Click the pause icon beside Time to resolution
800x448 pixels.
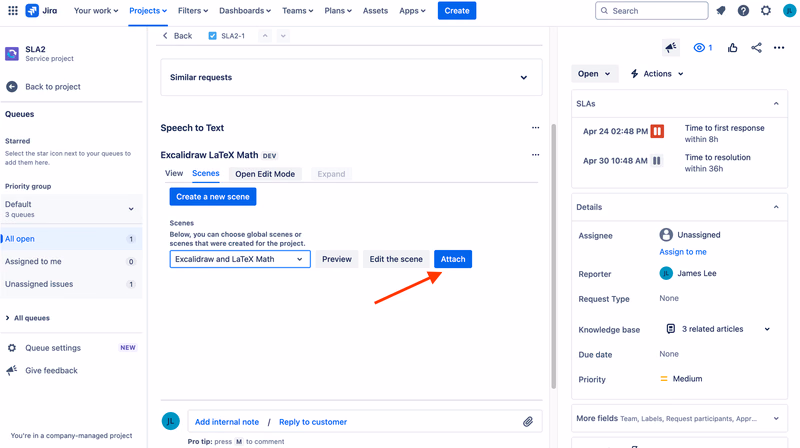click(657, 161)
